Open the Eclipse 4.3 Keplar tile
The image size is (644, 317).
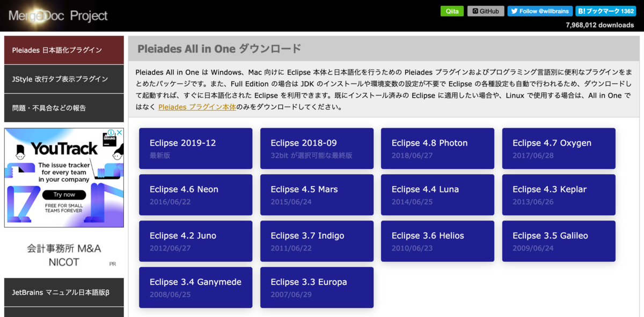[x=559, y=195]
